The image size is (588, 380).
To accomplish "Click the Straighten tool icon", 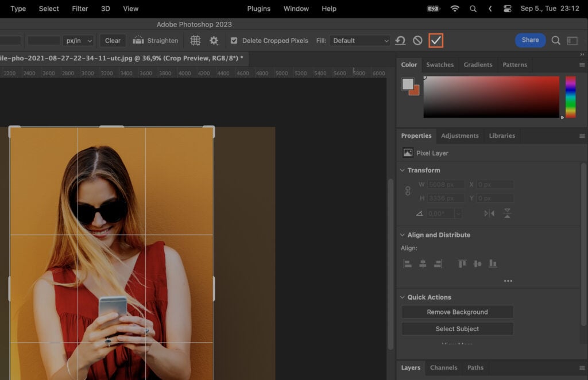I will pos(138,40).
